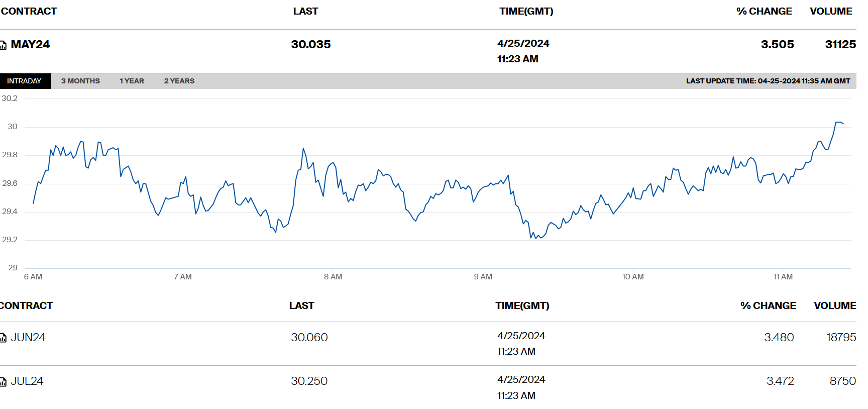Screen dimensions: 868x409
Task: Select the chart icon beside JUL24
Action: 3,382
